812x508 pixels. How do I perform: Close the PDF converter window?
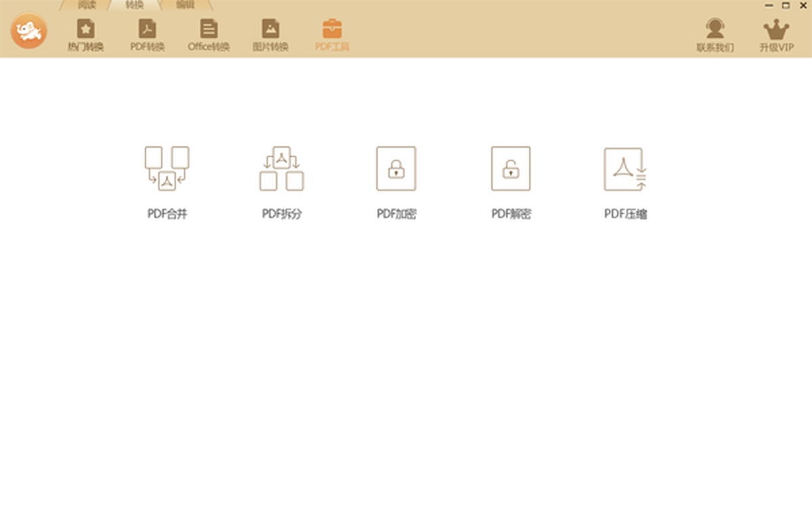tap(803, 5)
